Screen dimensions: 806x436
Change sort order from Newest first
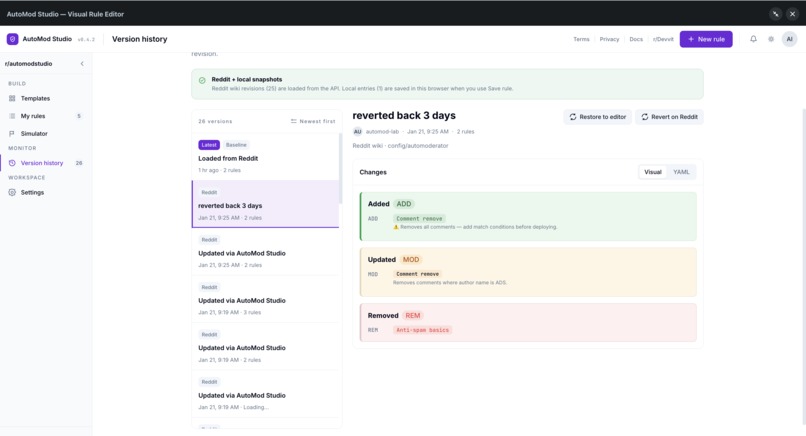click(313, 121)
